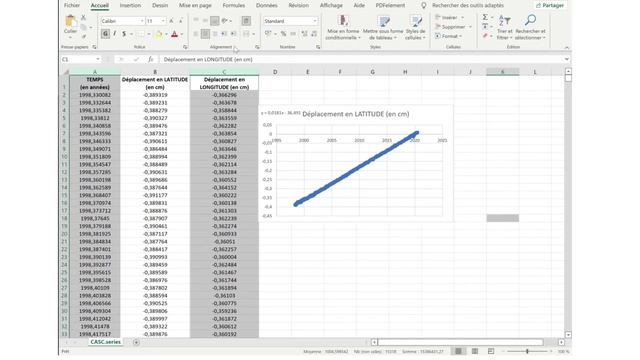Select the CASC.series sheet tab

[105, 342]
